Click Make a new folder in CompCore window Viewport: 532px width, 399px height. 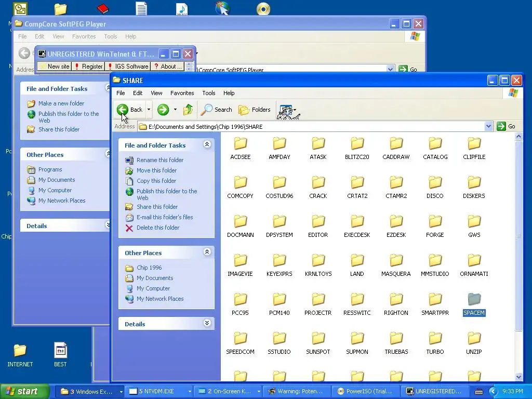pyautogui.click(x=61, y=103)
